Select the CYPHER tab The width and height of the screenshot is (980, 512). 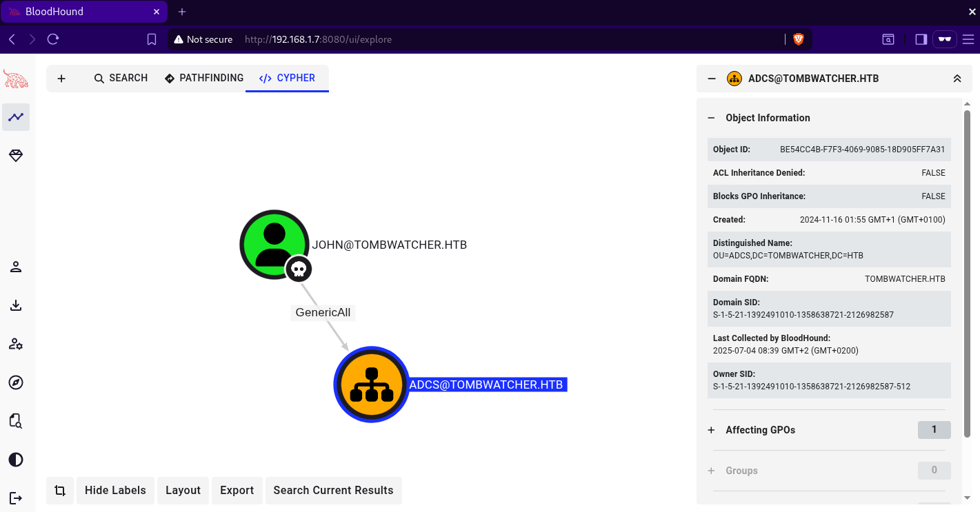[x=287, y=79]
